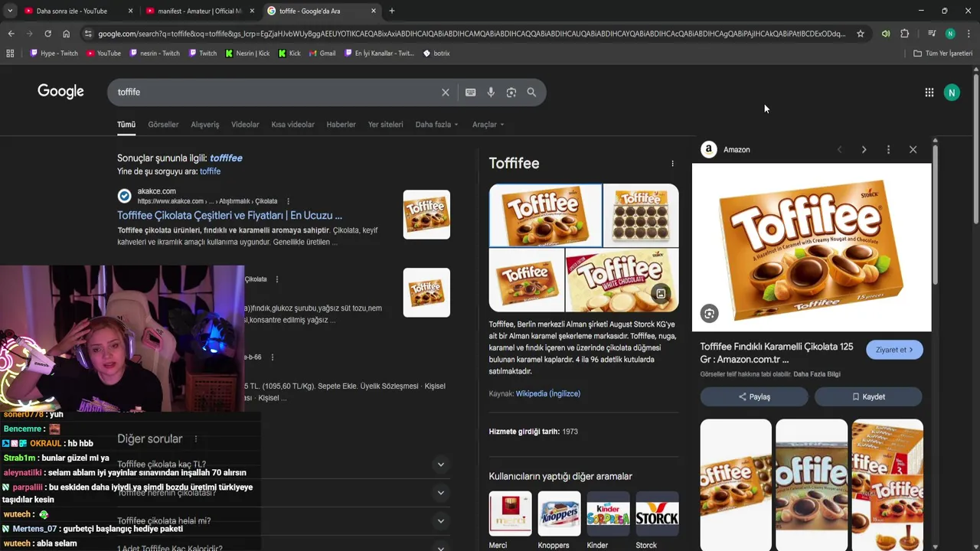Open the large Toffifee box preview image

pos(812,248)
